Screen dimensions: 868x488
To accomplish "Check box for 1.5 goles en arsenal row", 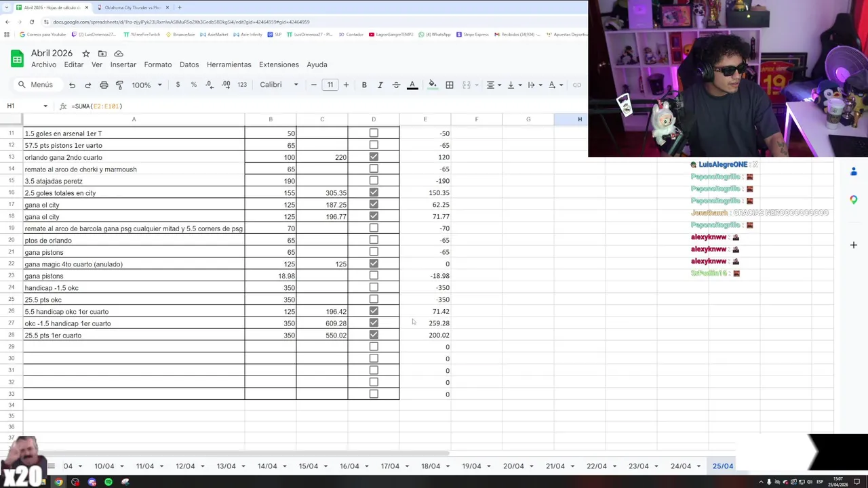I will (x=374, y=134).
